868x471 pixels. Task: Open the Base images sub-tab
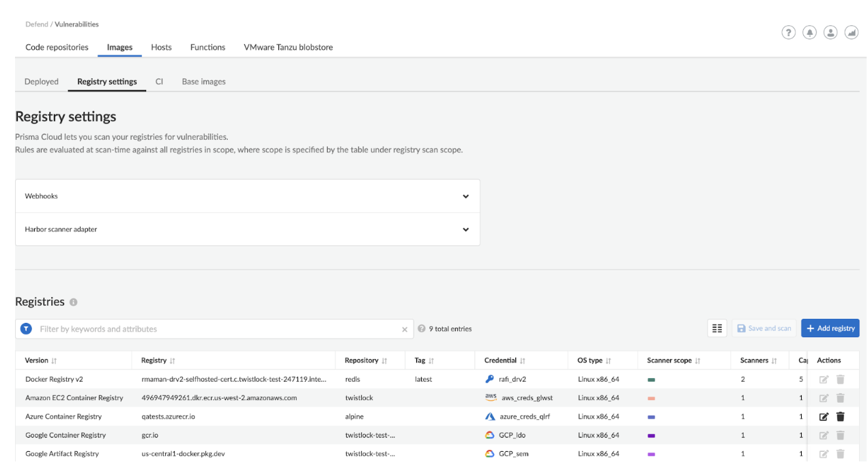coord(203,81)
